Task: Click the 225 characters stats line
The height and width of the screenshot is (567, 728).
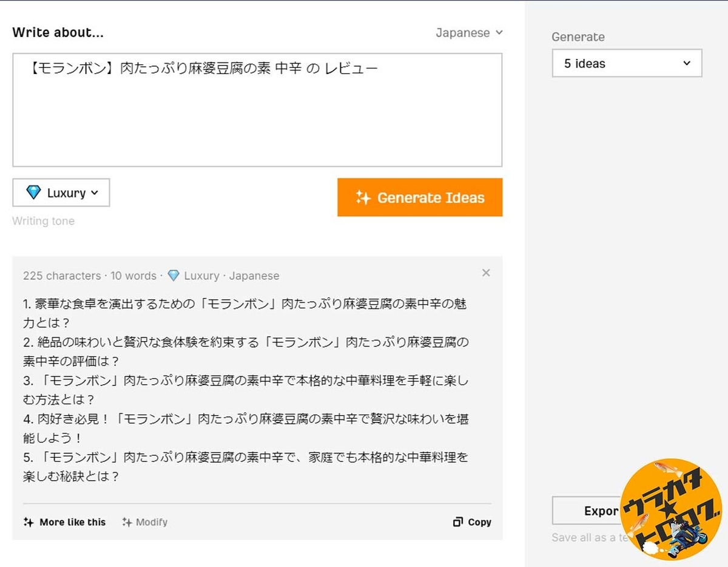Action: click(x=151, y=276)
